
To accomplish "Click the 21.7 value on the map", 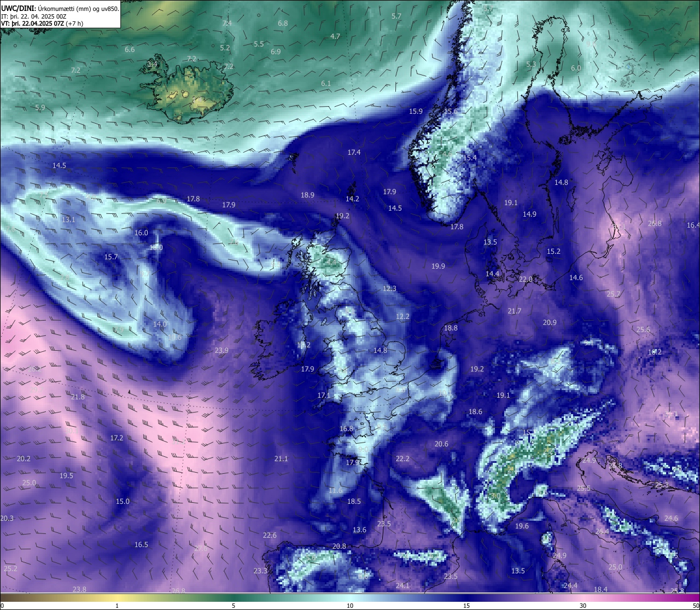I will coord(514,311).
